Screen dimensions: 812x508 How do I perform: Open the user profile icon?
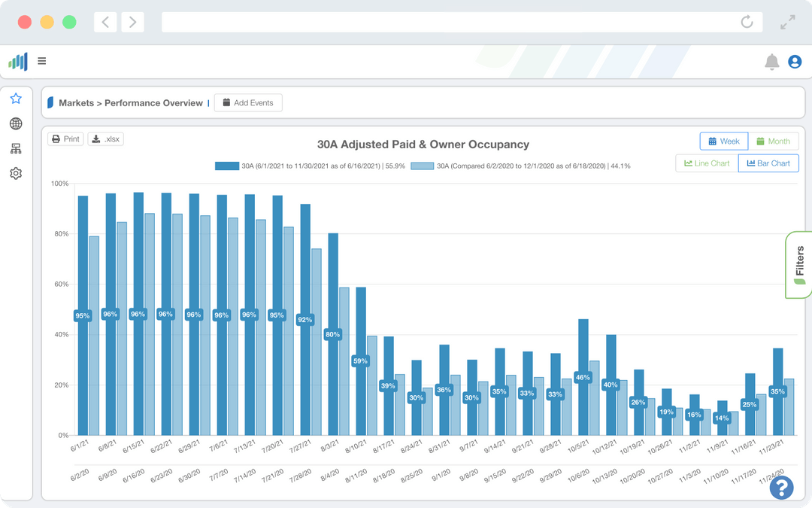[795, 62]
